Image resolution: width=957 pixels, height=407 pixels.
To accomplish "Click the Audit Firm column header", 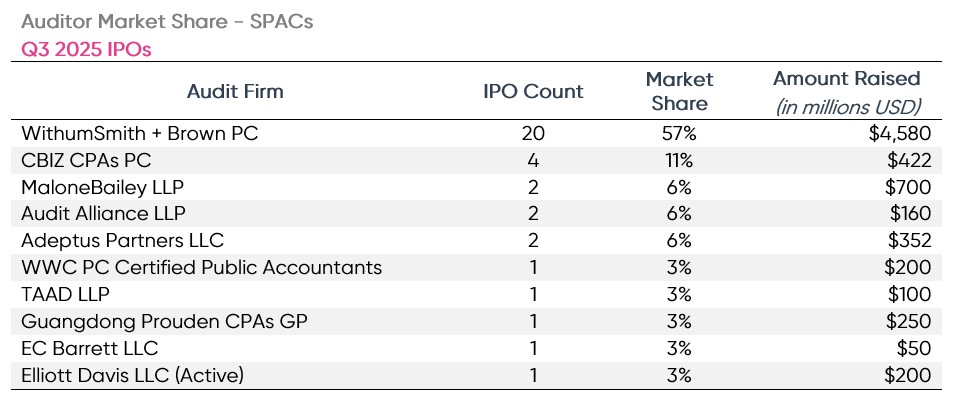I will pos(235,91).
